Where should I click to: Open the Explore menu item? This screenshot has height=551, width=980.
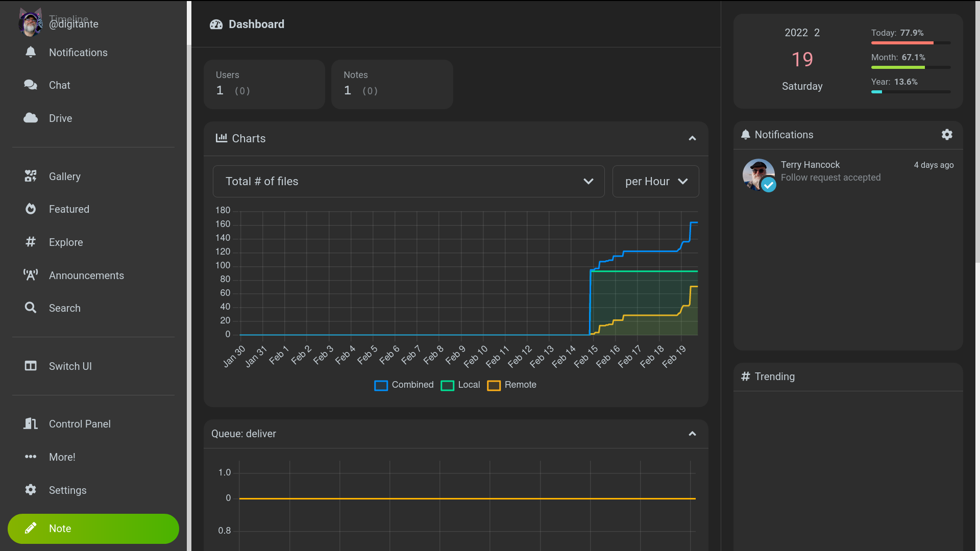(66, 242)
